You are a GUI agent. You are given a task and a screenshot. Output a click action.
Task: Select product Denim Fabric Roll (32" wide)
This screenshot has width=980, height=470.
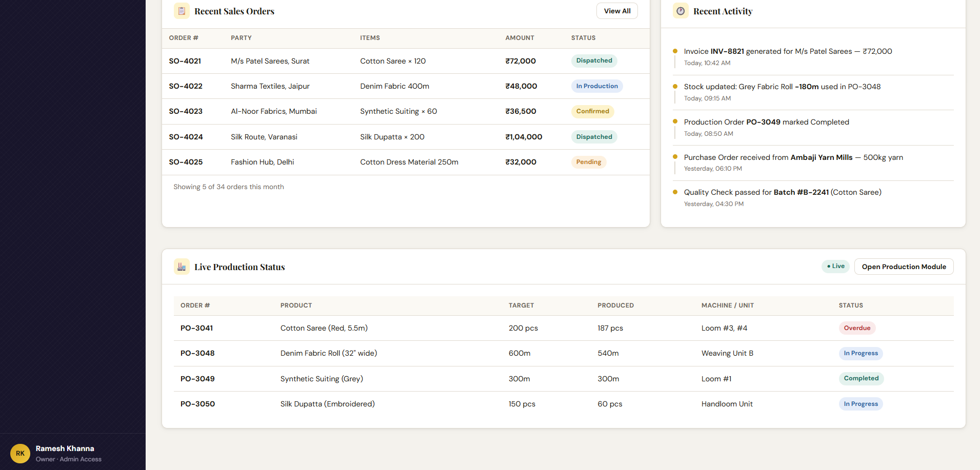(x=329, y=353)
